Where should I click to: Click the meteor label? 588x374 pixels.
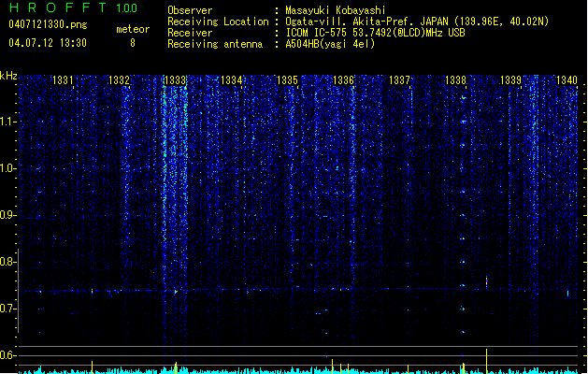[133, 29]
